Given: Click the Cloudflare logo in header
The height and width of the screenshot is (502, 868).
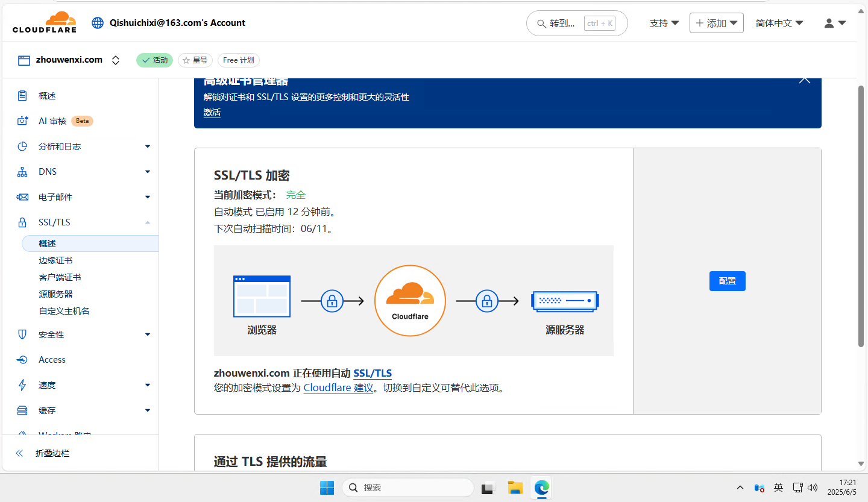Looking at the screenshot, I should click(45, 23).
